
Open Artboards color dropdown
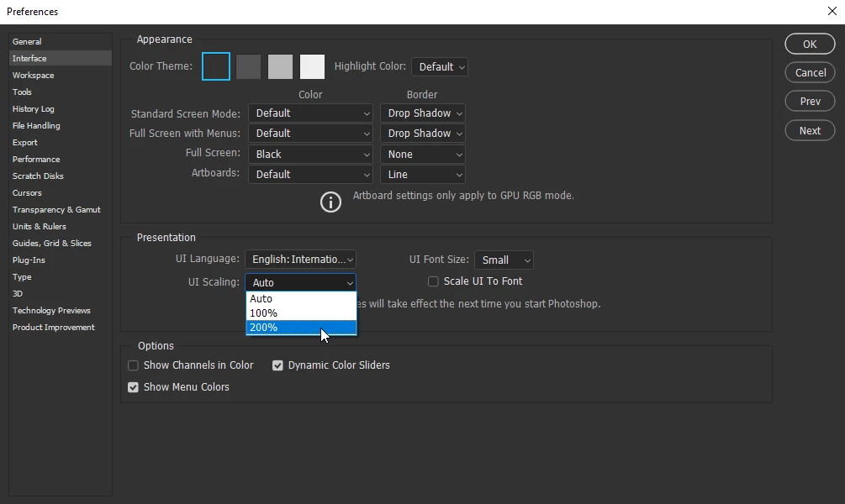310,175
